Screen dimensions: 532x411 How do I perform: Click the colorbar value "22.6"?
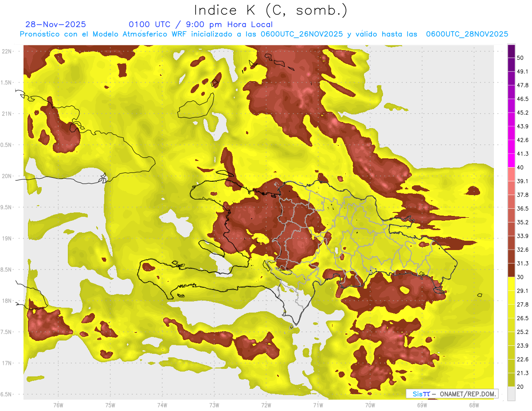pos(523,359)
